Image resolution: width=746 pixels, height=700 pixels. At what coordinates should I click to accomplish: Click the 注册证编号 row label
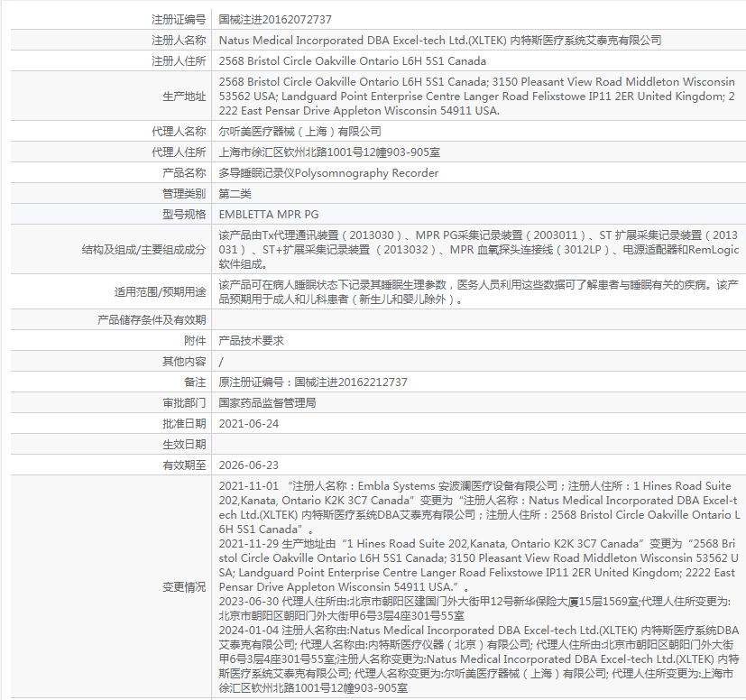[x=179, y=20]
